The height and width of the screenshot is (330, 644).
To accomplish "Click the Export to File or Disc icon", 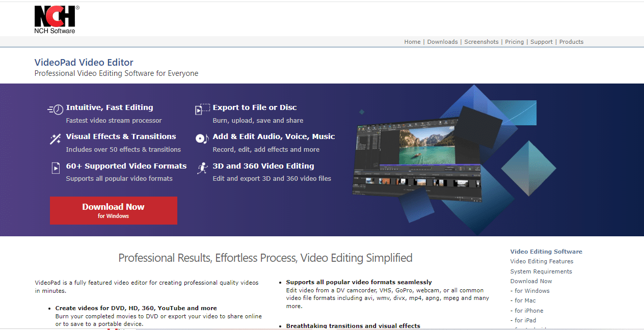I will coord(203,109).
